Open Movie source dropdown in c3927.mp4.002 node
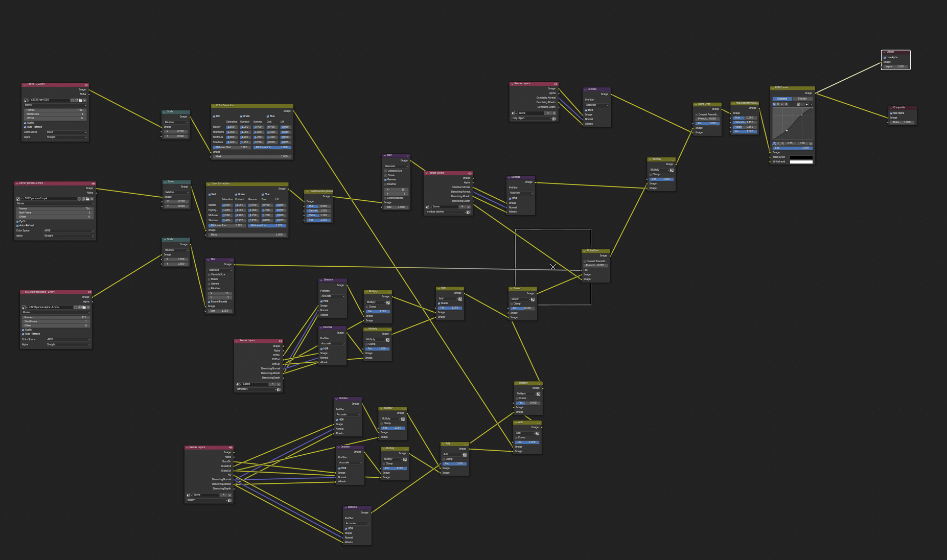947x560 pixels. pyautogui.click(x=55, y=105)
